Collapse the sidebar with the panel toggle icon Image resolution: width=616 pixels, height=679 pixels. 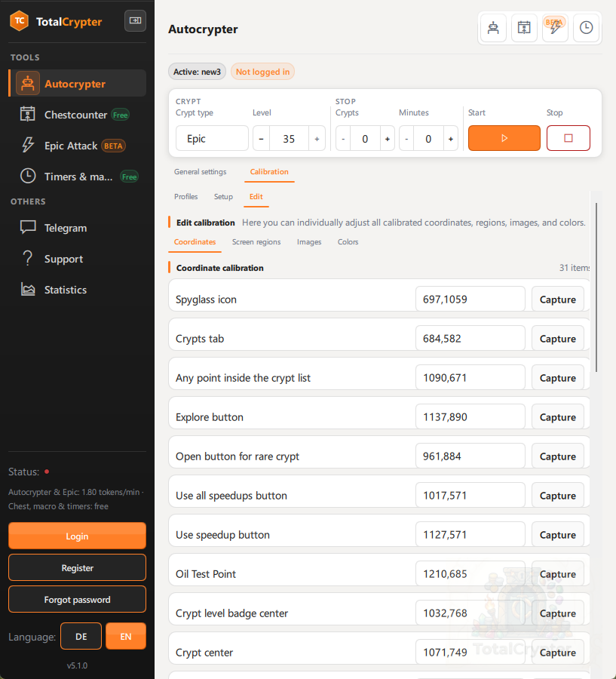[135, 21]
